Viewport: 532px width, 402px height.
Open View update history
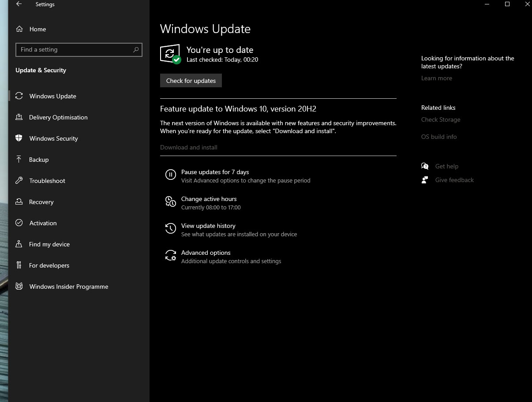coord(208,226)
